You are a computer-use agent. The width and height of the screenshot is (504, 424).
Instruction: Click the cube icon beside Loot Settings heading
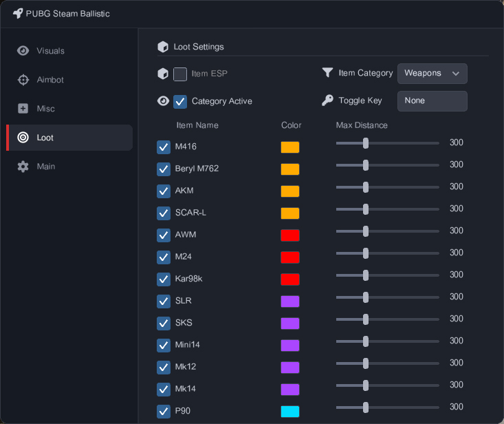click(163, 47)
